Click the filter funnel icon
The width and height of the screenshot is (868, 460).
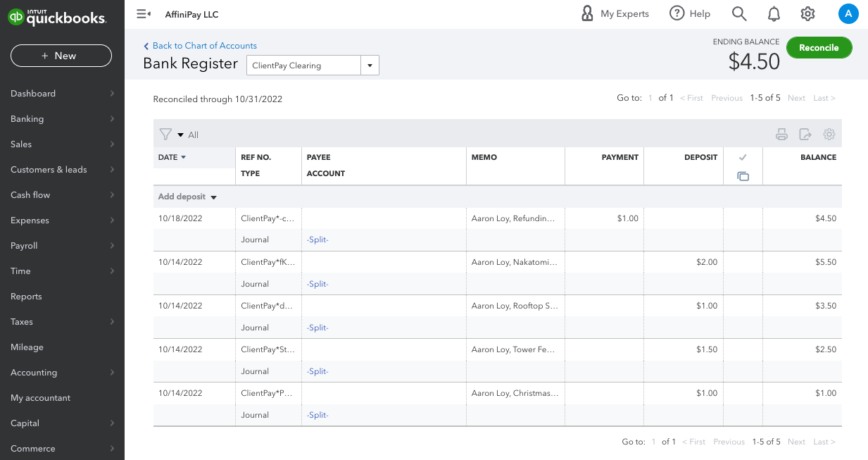point(165,135)
